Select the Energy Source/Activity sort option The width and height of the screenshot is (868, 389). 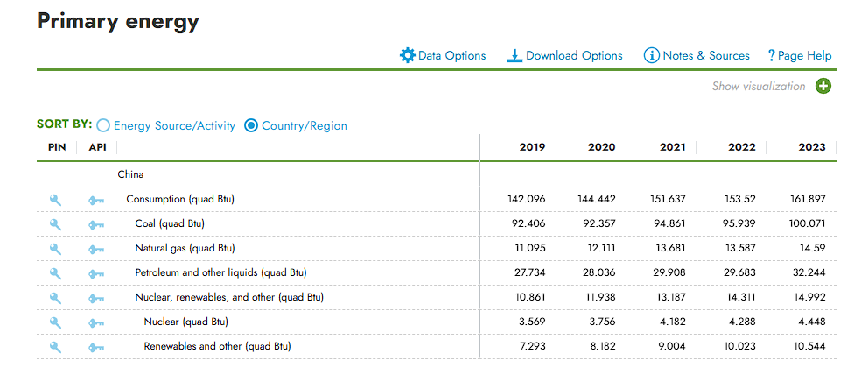103,126
